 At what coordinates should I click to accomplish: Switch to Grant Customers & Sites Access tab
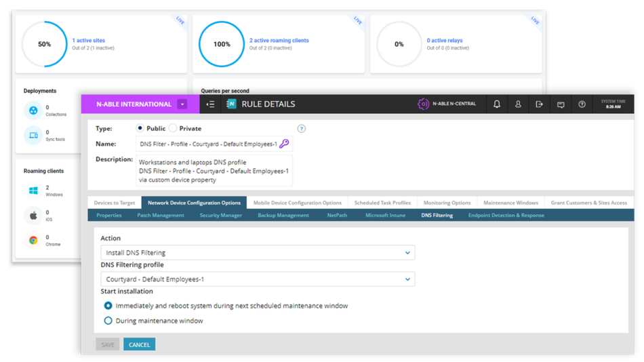(589, 203)
